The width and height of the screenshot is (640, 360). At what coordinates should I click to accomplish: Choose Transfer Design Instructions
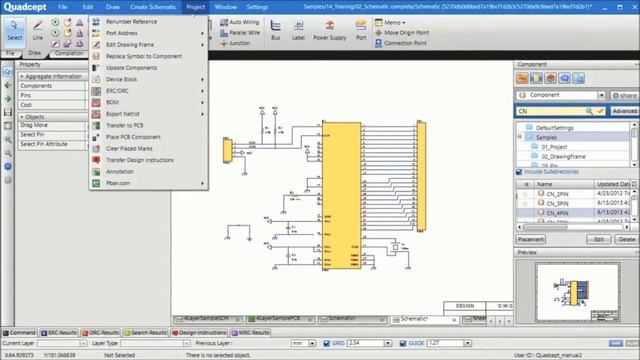[149, 160]
